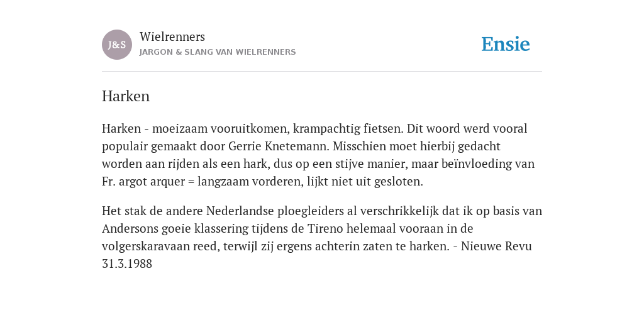
Task: Click the word 'verschrikkelijk' in the quote
Action: (x=399, y=211)
